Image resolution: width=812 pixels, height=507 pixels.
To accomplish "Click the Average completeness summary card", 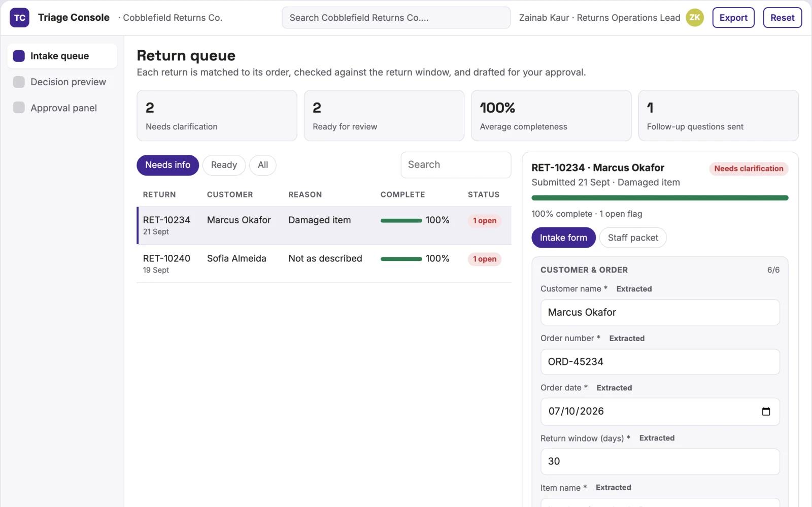I will click(551, 116).
